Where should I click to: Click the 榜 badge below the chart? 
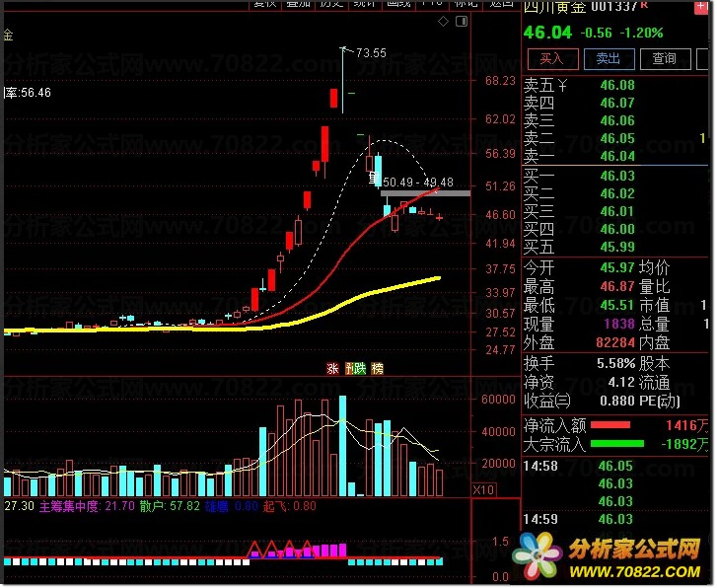pos(378,368)
